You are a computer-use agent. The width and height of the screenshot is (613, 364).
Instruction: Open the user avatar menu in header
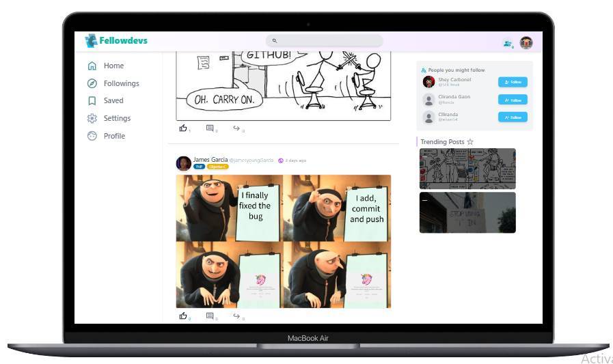(x=526, y=42)
